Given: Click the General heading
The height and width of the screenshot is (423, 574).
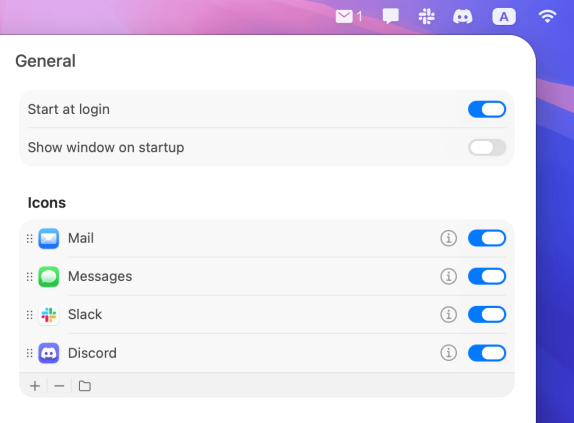Looking at the screenshot, I should tap(45, 61).
